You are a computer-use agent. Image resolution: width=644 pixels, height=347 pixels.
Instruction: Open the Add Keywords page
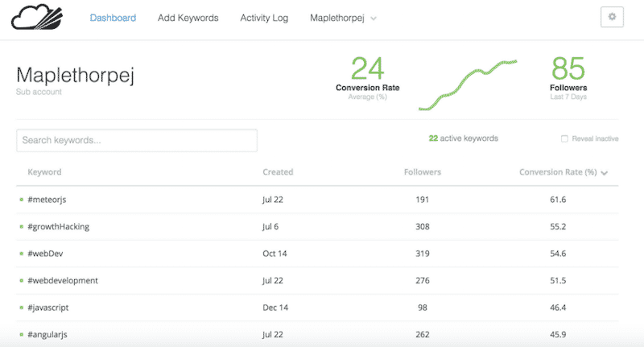(188, 18)
